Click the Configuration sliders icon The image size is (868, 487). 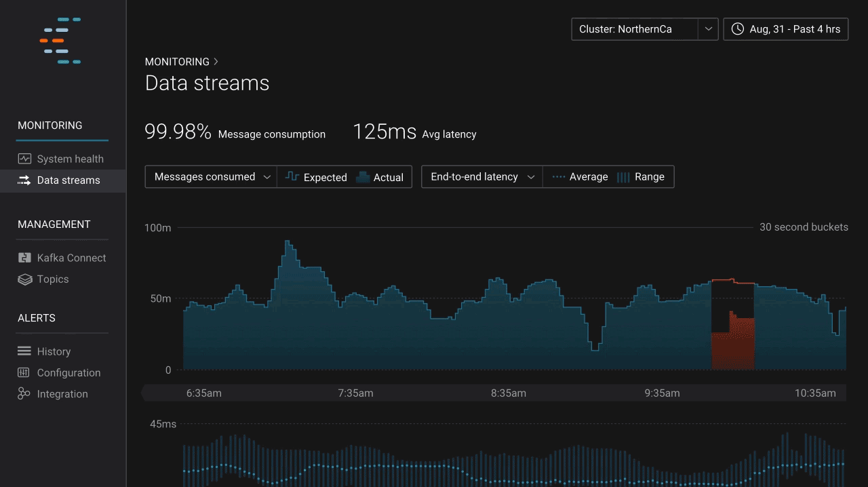click(24, 373)
